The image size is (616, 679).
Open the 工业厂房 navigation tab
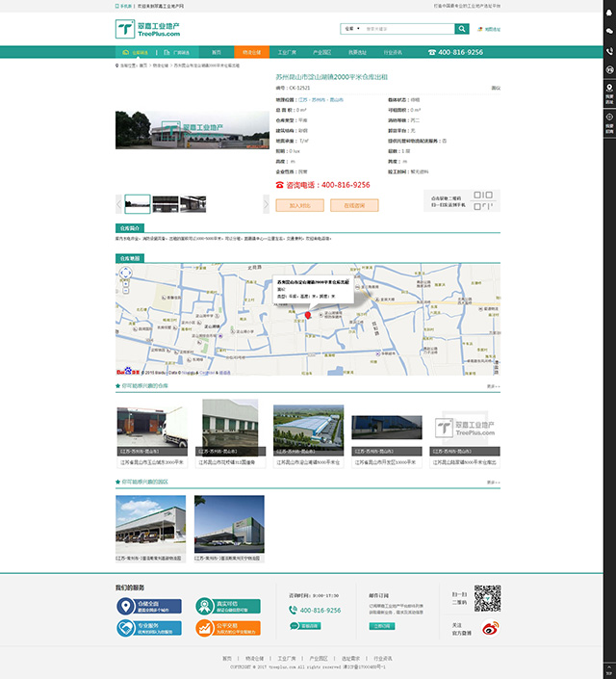click(x=286, y=52)
